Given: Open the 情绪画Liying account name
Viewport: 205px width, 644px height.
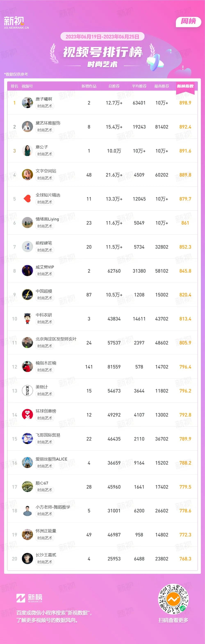Looking at the screenshot, I should pyautogui.click(x=47, y=219).
